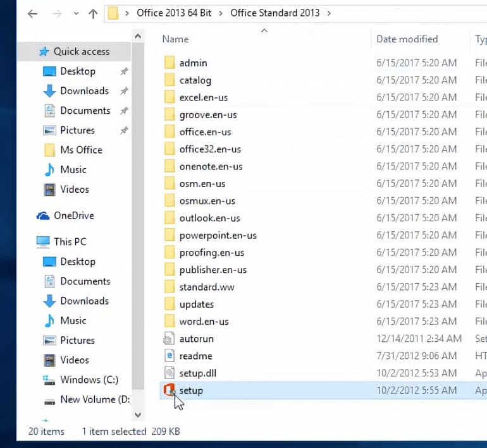Click the OneDrive cloud icon in sidebar
487x448 pixels.
point(43,215)
